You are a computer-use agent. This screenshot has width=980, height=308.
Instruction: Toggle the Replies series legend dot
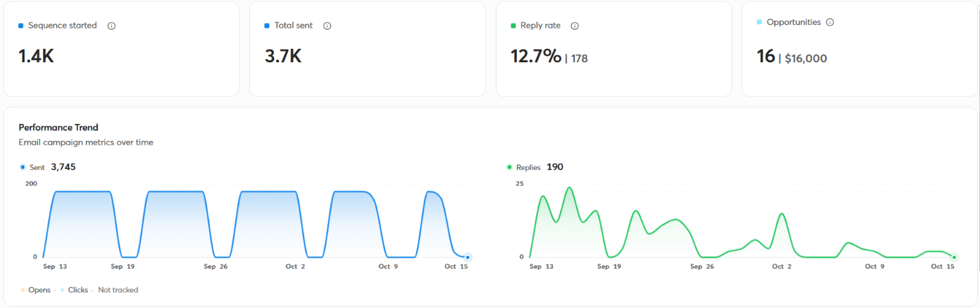pos(509,167)
